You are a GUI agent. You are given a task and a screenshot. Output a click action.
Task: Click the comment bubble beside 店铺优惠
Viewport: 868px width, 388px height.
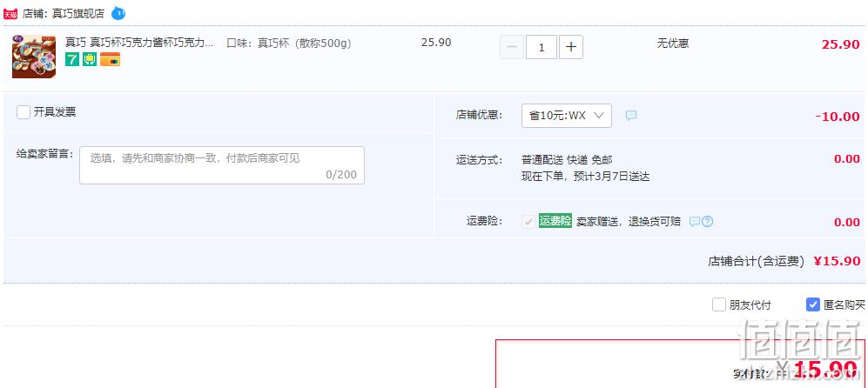pos(631,116)
